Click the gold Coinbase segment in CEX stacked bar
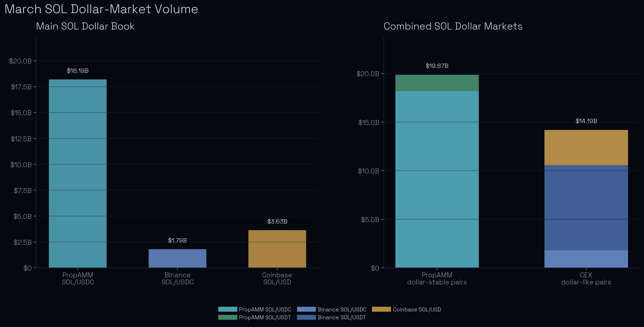Image resolution: width=644 pixels, height=327 pixels. tap(586, 147)
